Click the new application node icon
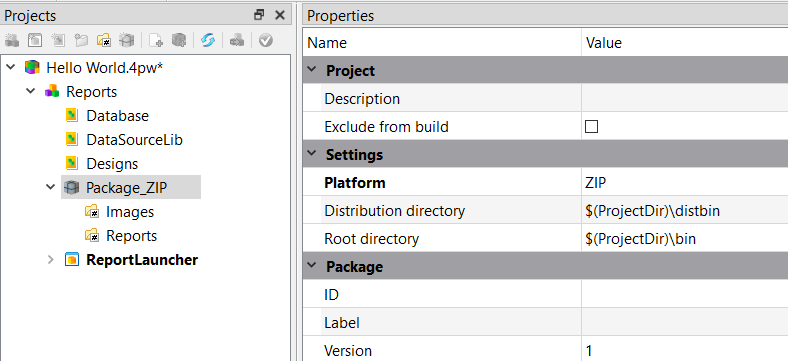The width and height of the screenshot is (788, 361). coord(35,40)
